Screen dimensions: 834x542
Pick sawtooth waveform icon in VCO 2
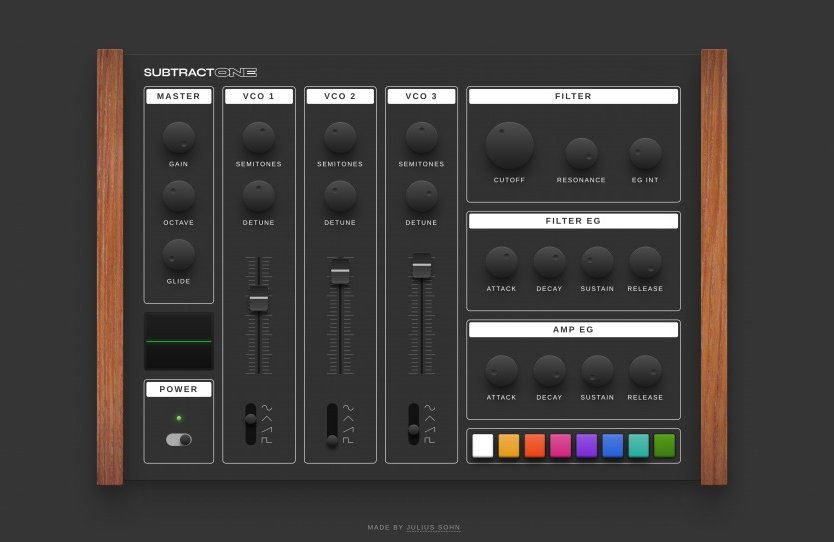click(348, 429)
